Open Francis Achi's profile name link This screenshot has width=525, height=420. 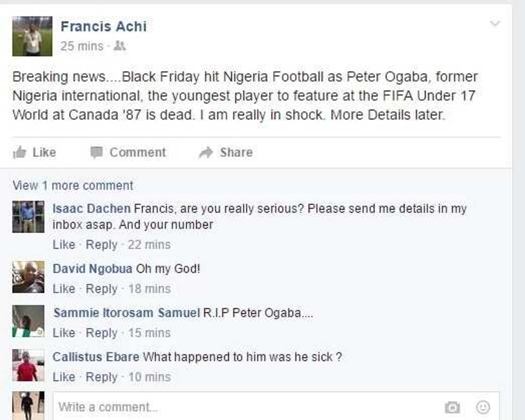pyautogui.click(x=104, y=26)
